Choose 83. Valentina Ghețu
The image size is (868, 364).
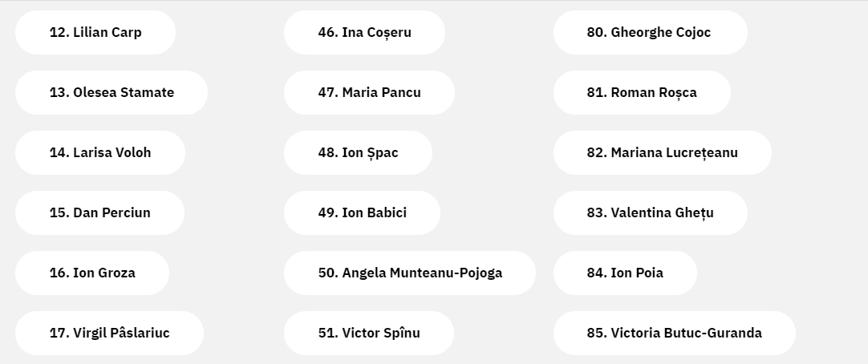(651, 213)
